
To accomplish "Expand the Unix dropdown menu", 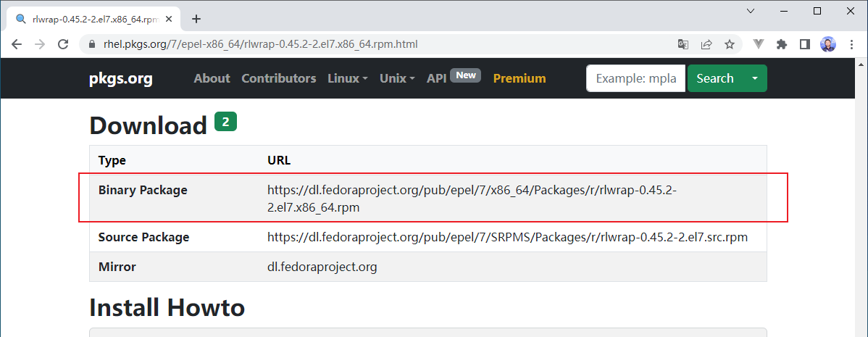I will [x=397, y=78].
